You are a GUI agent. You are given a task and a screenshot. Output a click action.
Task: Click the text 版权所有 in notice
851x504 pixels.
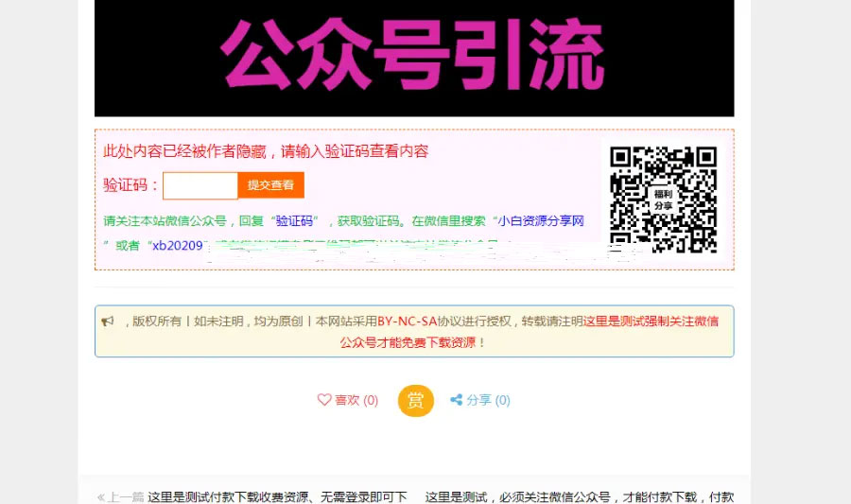(x=157, y=322)
